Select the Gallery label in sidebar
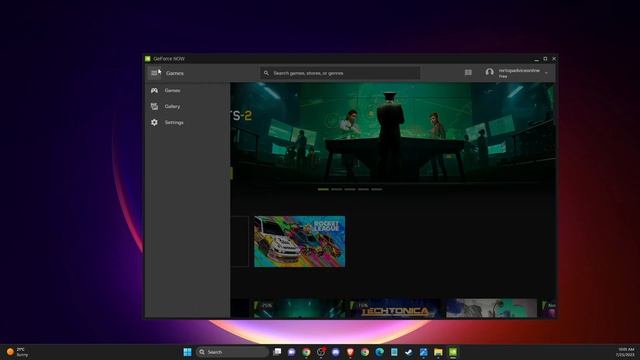This screenshot has height=360, width=640. click(x=172, y=107)
